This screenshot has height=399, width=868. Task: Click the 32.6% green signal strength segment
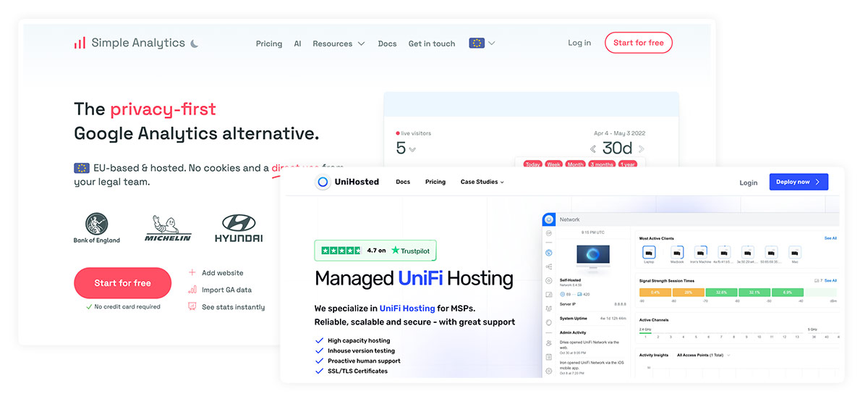pos(721,292)
